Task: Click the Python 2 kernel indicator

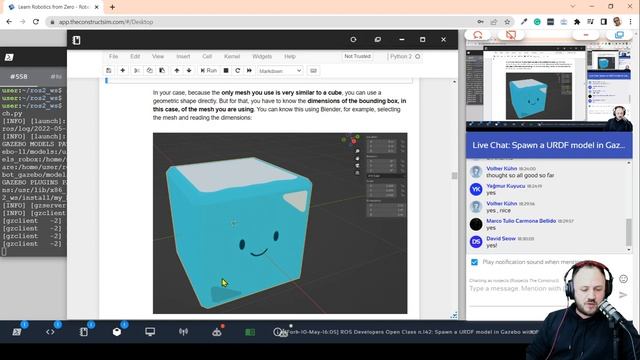Action: (x=405, y=56)
